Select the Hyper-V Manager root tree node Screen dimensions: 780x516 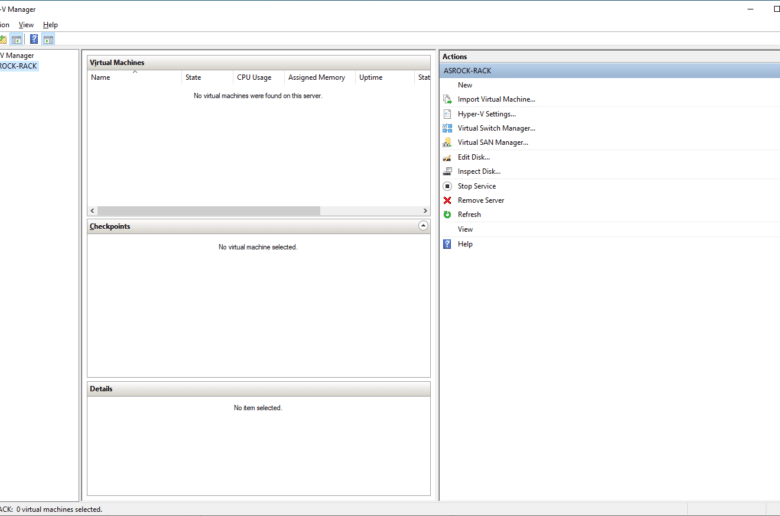coord(17,56)
